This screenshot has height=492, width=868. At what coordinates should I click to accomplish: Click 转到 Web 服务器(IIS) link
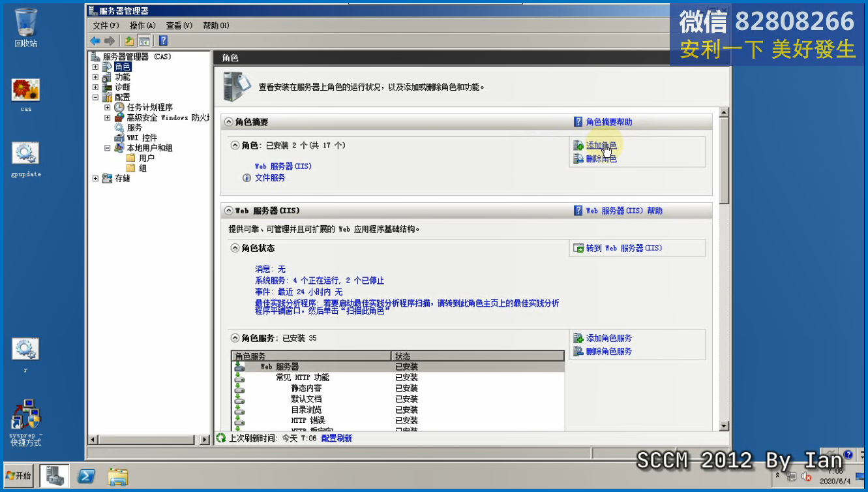click(x=624, y=248)
